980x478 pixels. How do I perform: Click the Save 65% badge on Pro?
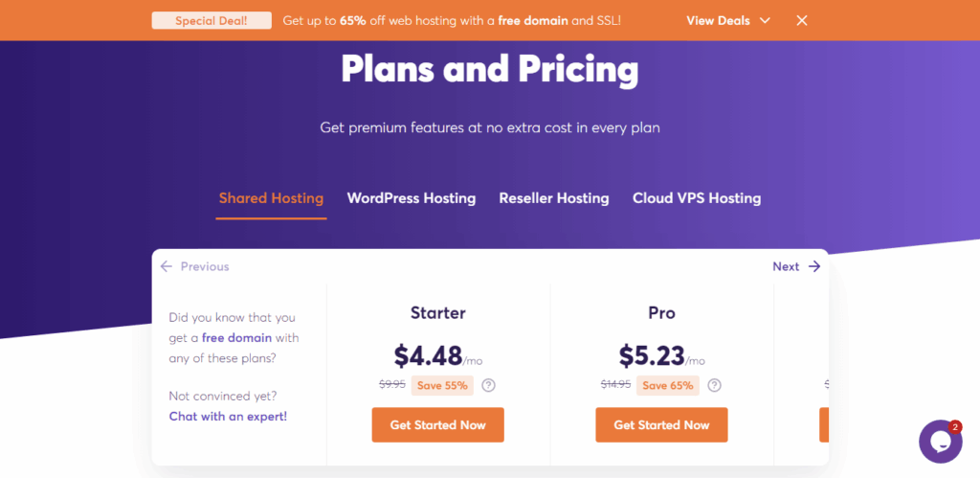pyautogui.click(x=668, y=385)
